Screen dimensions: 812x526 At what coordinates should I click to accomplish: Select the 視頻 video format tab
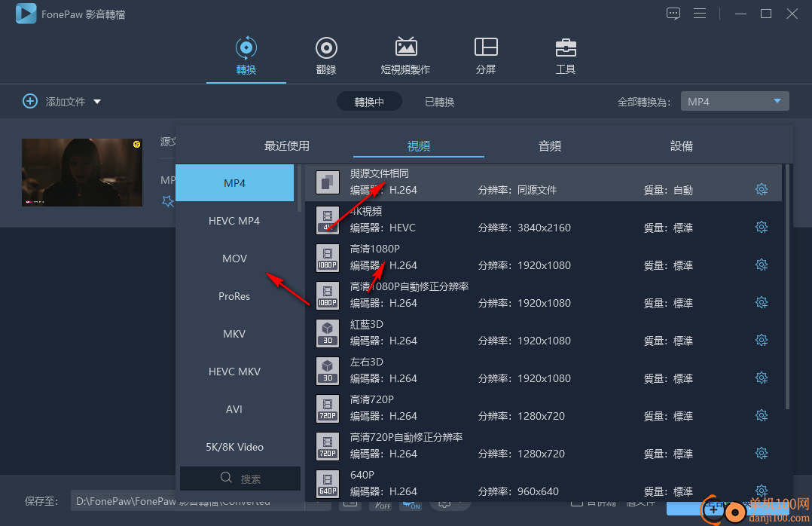419,146
